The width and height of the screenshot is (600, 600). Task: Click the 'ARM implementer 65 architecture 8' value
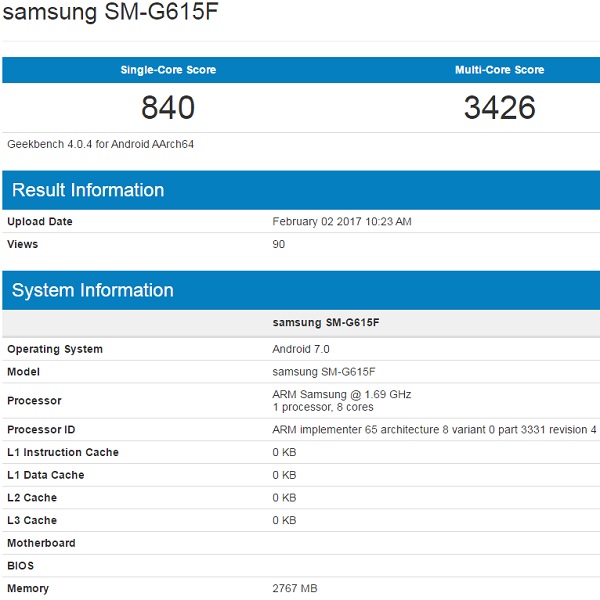(434, 429)
